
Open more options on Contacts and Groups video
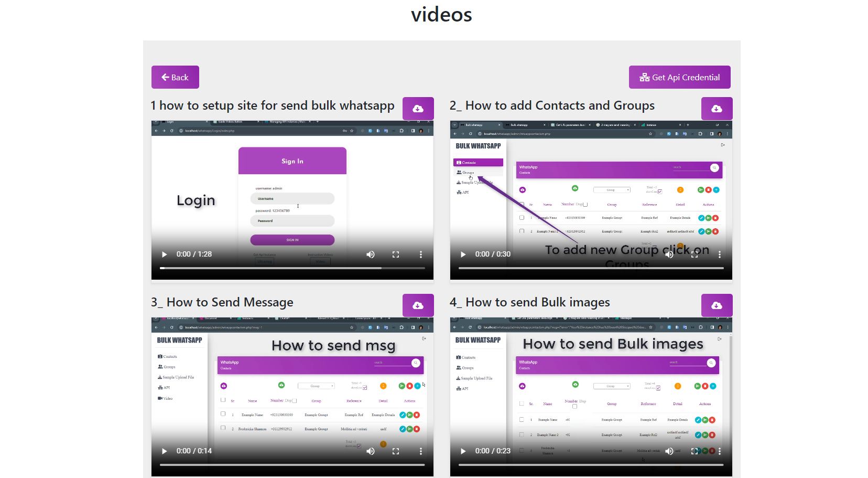[719, 254]
